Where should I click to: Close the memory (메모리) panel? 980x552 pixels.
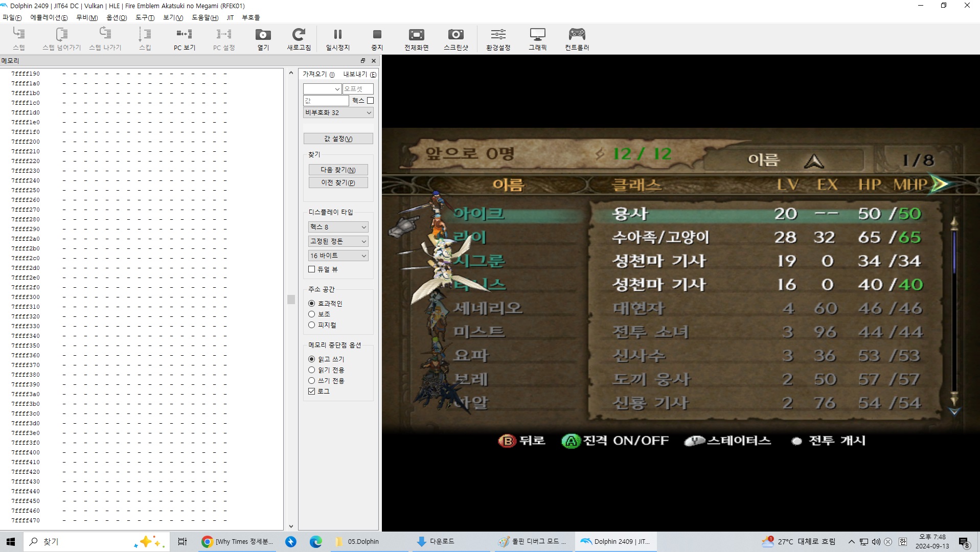[374, 61]
